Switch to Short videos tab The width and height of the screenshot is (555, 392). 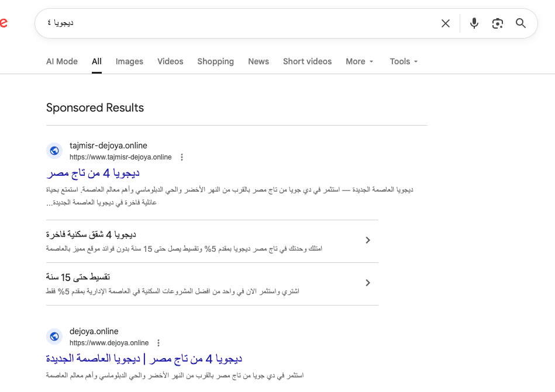(x=307, y=61)
